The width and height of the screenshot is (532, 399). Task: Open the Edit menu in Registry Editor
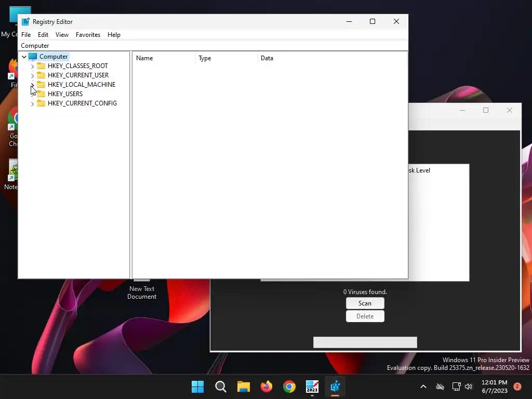coord(43,35)
